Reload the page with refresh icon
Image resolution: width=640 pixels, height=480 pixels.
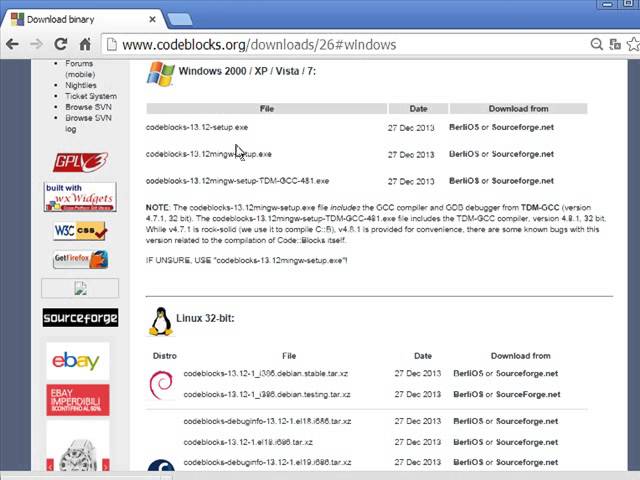[x=61, y=44]
